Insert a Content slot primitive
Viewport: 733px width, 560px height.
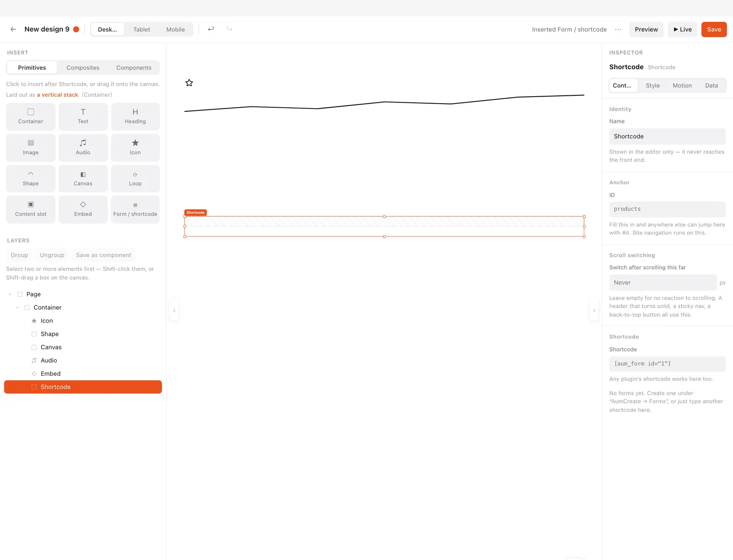click(31, 209)
